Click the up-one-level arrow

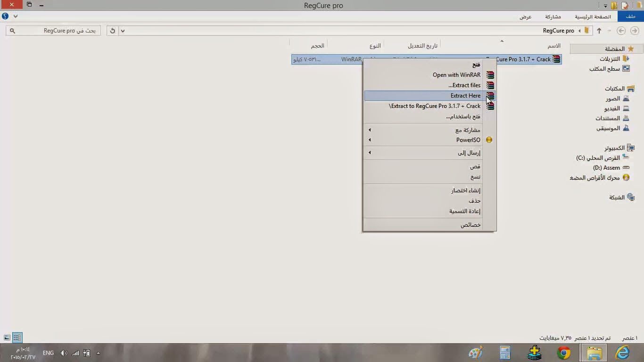(599, 31)
